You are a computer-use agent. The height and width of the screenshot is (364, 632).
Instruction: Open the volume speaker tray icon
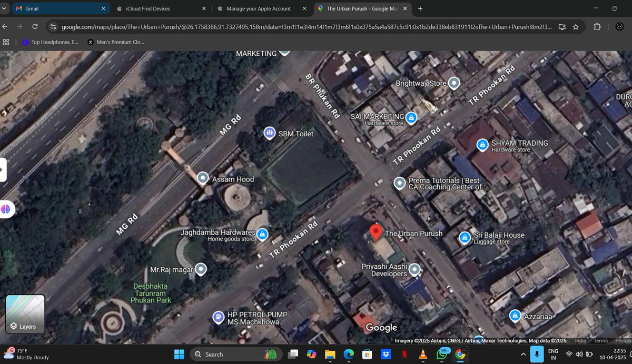[579, 354]
